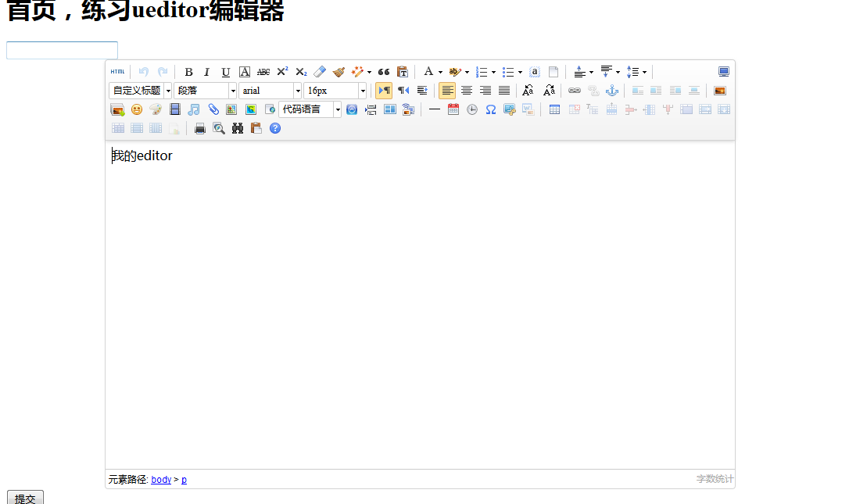Click the select all icon
Image resolution: width=867 pixels, height=504 pixels.
point(534,72)
